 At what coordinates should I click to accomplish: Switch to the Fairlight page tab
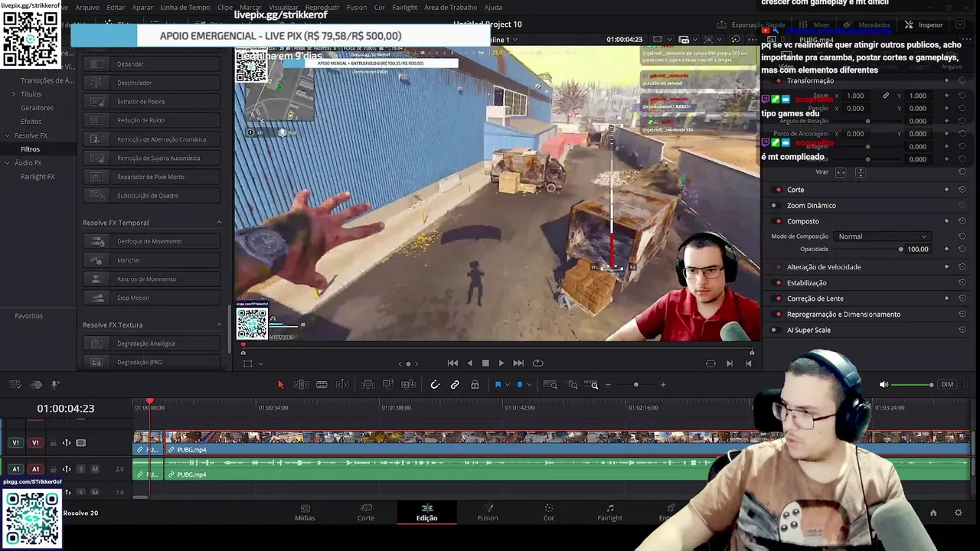click(x=610, y=513)
